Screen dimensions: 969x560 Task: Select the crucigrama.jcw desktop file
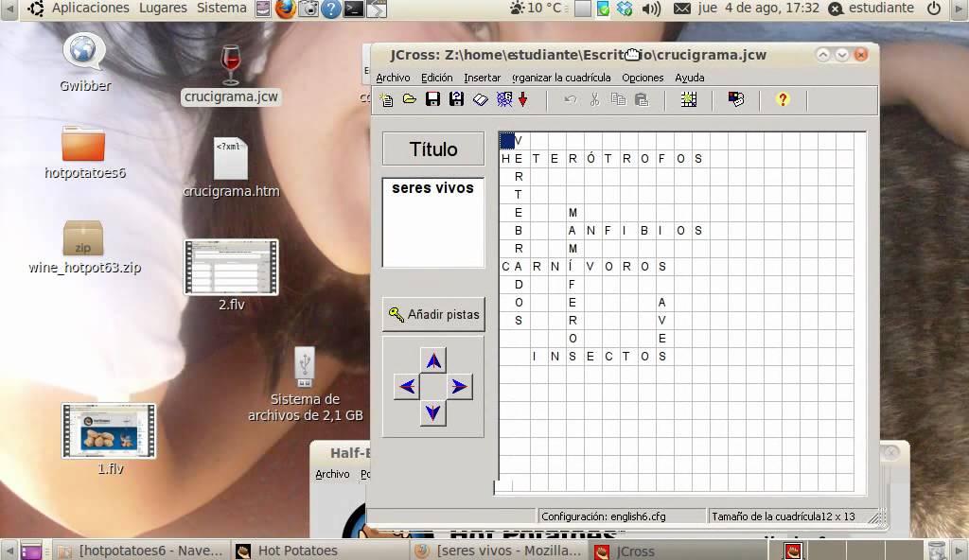click(231, 74)
